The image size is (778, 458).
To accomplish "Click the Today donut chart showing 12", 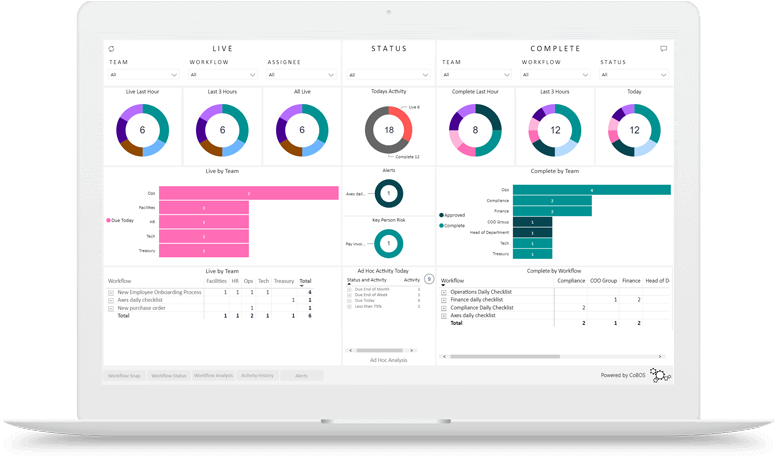I will [634, 130].
